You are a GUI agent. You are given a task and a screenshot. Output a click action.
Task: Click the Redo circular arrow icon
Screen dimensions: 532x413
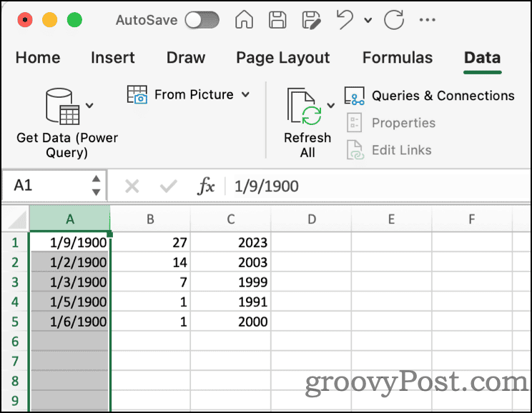click(394, 20)
